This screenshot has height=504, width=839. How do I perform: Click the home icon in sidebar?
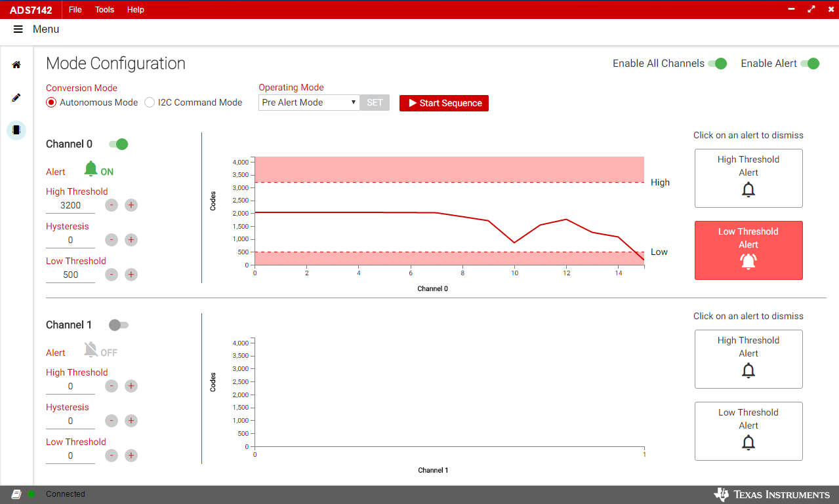click(16, 65)
